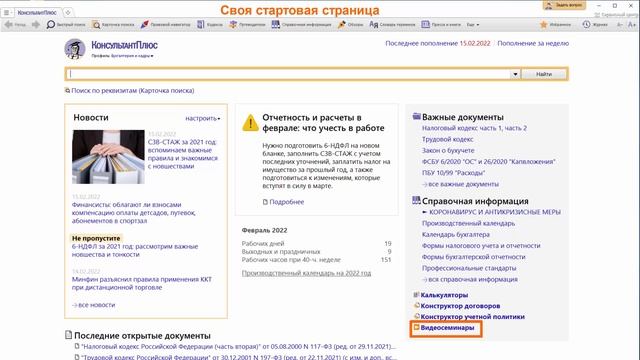Screen dimensions: 640x360
Task: Click the Задать вопрос button
Action: [x=564, y=5]
